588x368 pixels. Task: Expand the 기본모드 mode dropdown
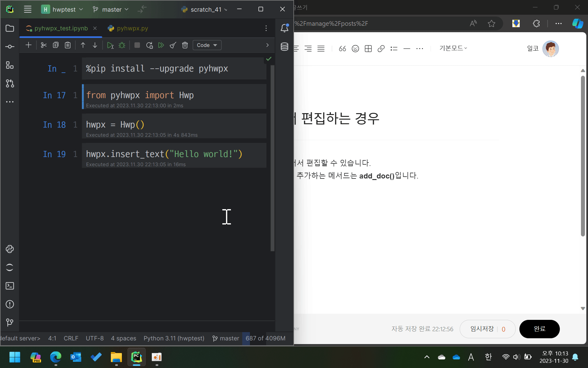pos(453,48)
